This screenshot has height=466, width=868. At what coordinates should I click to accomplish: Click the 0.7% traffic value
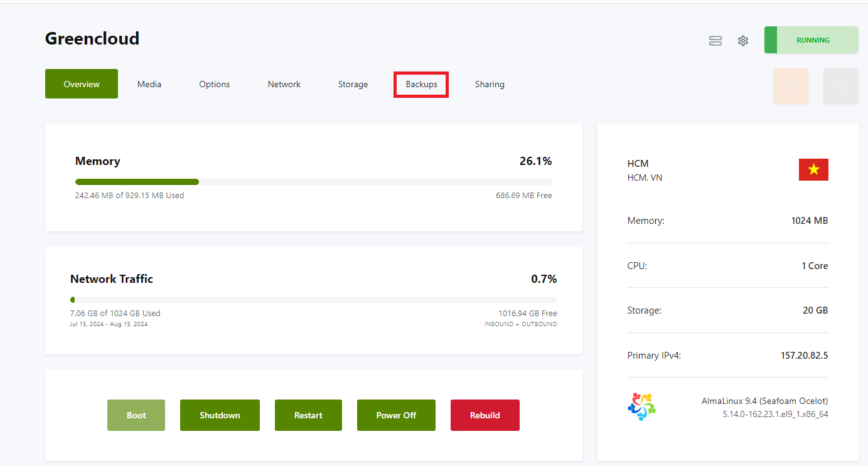[544, 279]
